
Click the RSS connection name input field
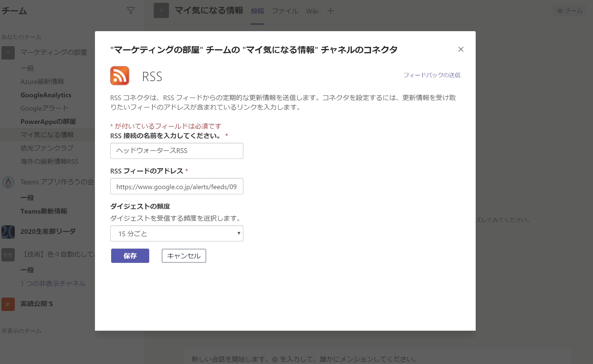click(x=177, y=151)
